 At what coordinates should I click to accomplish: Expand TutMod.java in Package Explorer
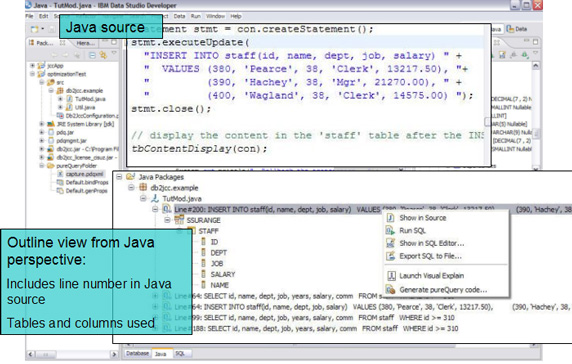[60, 99]
